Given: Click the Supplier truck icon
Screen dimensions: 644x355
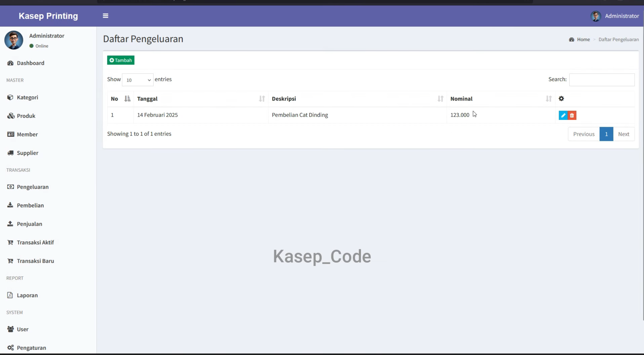Looking at the screenshot, I should (10, 153).
